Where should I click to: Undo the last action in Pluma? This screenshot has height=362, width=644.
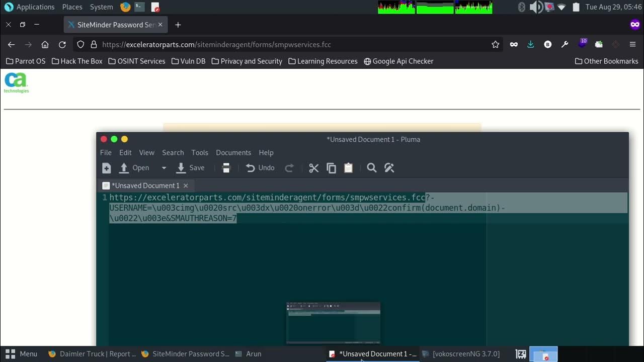point(260,168)
